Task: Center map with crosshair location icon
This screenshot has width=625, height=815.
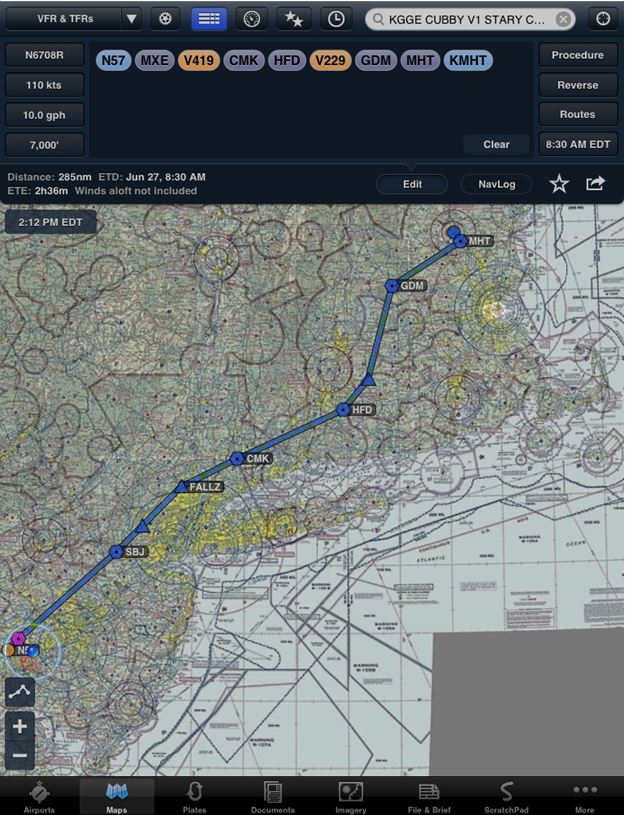Action: [x=603, y=19]
